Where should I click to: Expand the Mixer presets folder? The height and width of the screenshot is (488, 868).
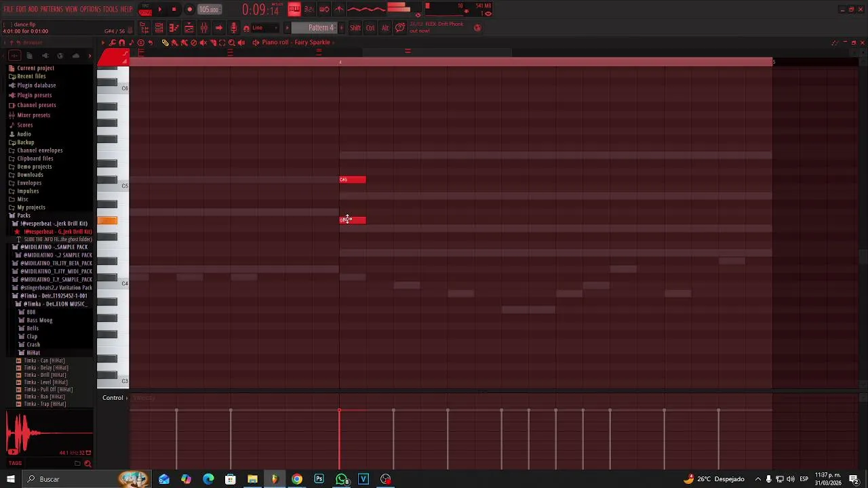33,115
